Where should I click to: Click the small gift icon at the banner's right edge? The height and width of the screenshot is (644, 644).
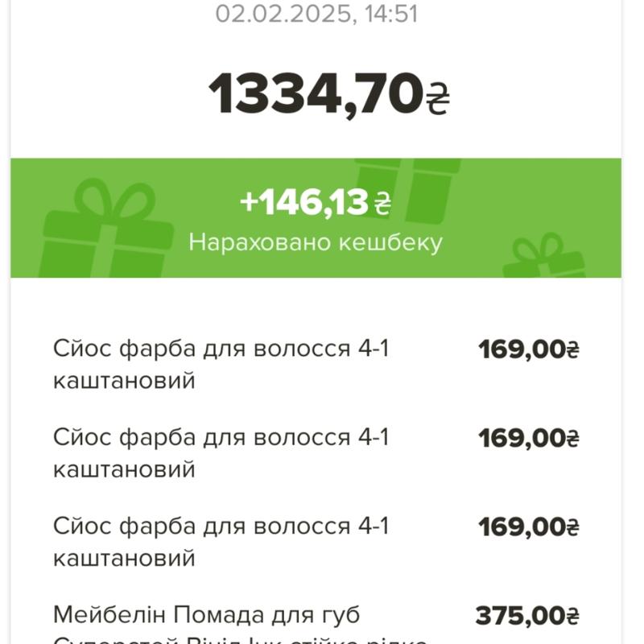coord(546,259)
